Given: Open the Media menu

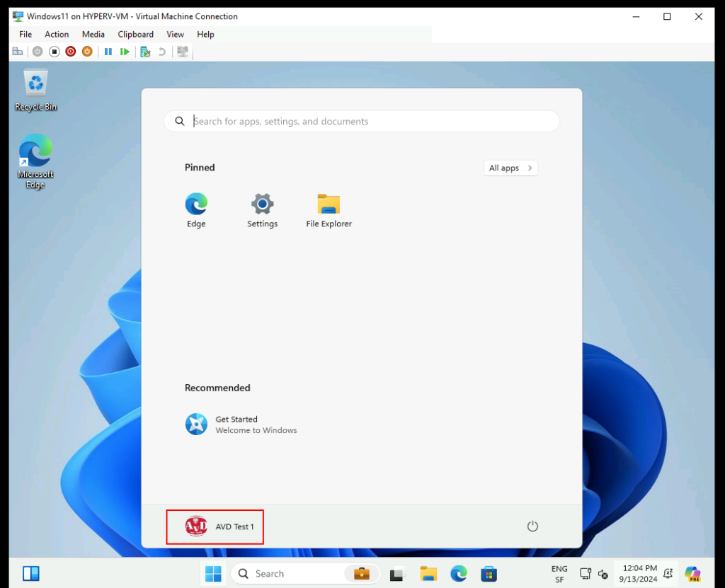Looking at the screenshot, I should point(93,34).
